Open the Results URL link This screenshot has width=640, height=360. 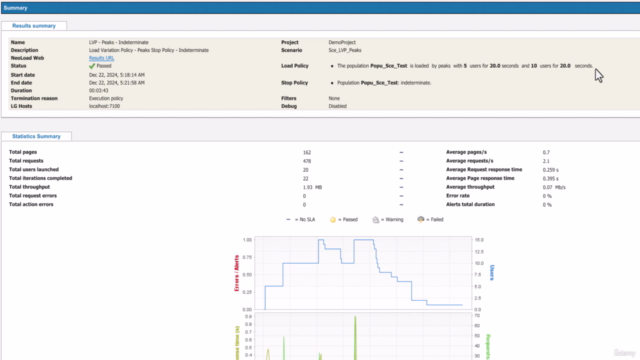tap(101, 58)
